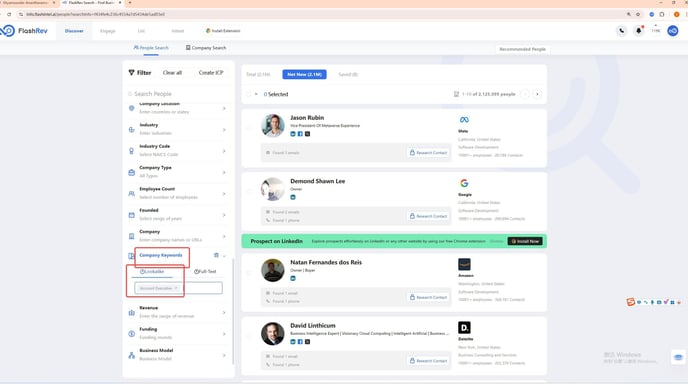The image size is (688, 384).
Task: Open the Recommended People button
Action: click(x=523, y=49)
